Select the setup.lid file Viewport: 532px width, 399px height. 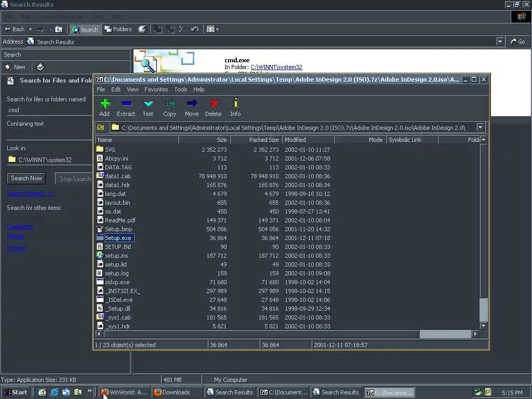116,264
